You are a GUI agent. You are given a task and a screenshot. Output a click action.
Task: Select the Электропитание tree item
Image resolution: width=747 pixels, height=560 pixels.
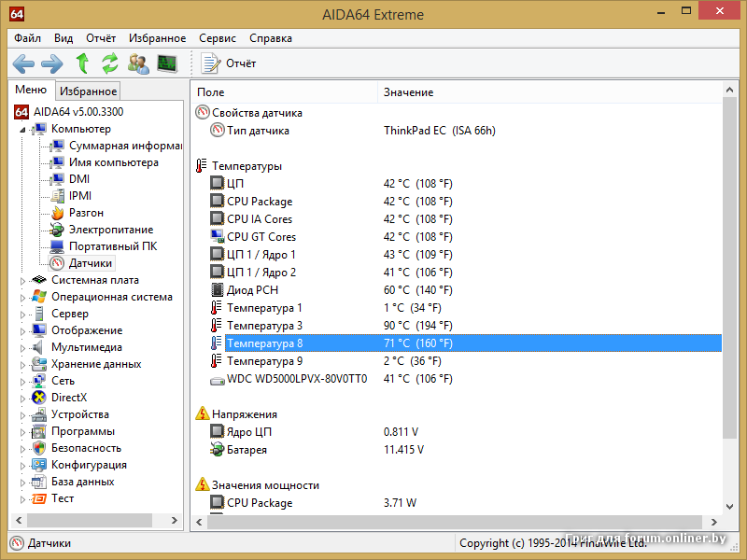pos(110,230)
